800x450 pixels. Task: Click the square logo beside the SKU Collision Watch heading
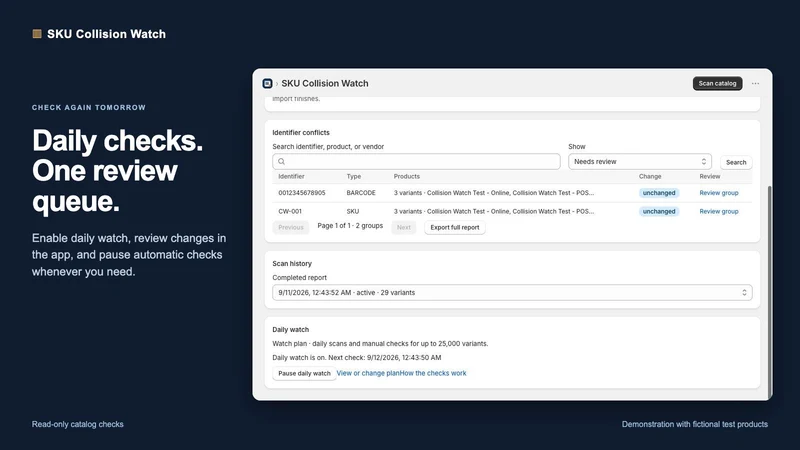[x=37, y=34]
